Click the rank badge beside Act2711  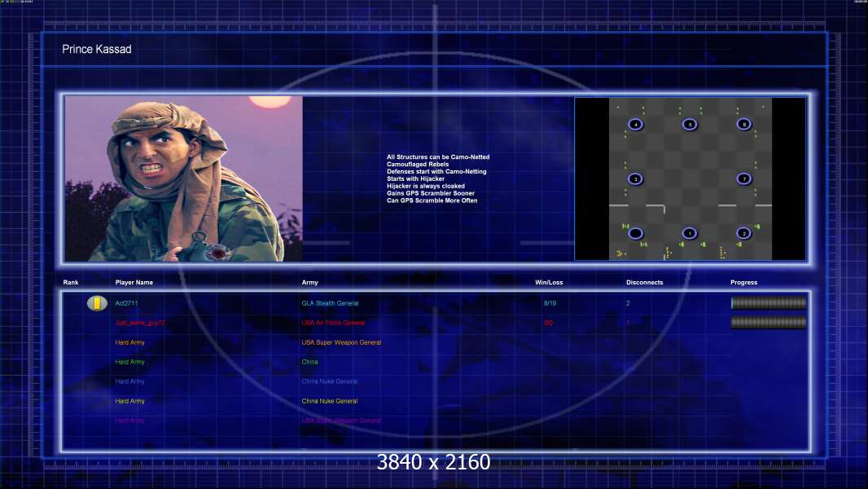(97, 303)
